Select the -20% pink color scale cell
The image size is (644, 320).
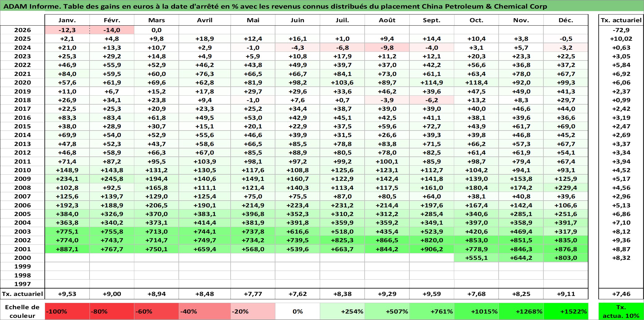[x=253, y=311]
